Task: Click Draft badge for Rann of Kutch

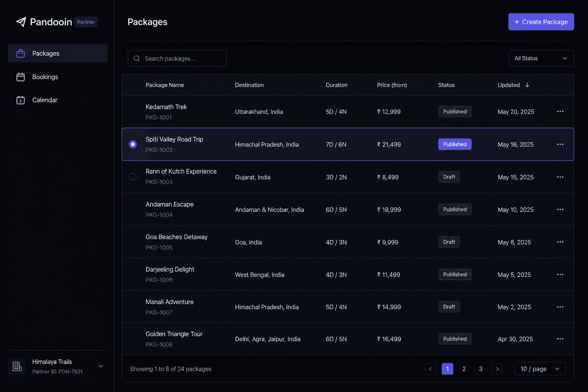Action: 449,177
